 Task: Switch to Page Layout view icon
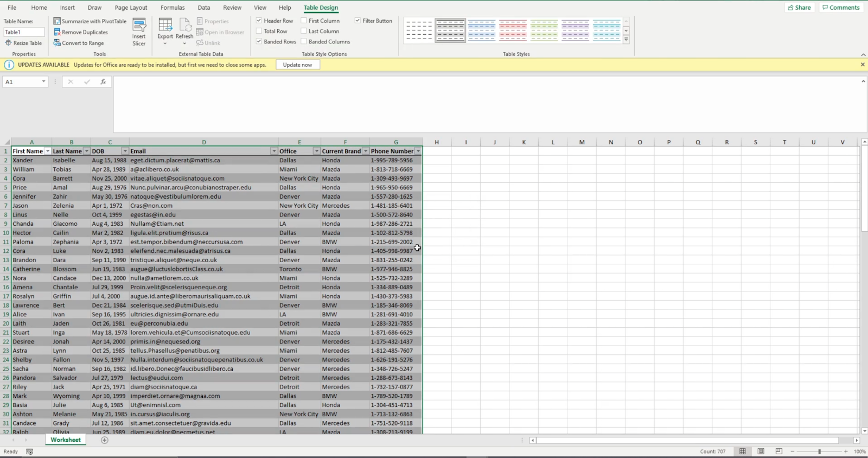pyautogui.click(x=761, y=451)
